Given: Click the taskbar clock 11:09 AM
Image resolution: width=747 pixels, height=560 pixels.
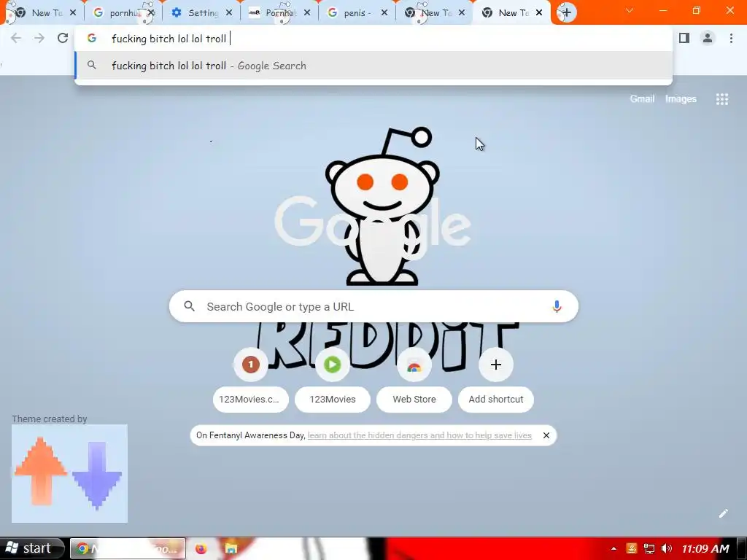Looking at the screenshot, I should coord(705,548).
